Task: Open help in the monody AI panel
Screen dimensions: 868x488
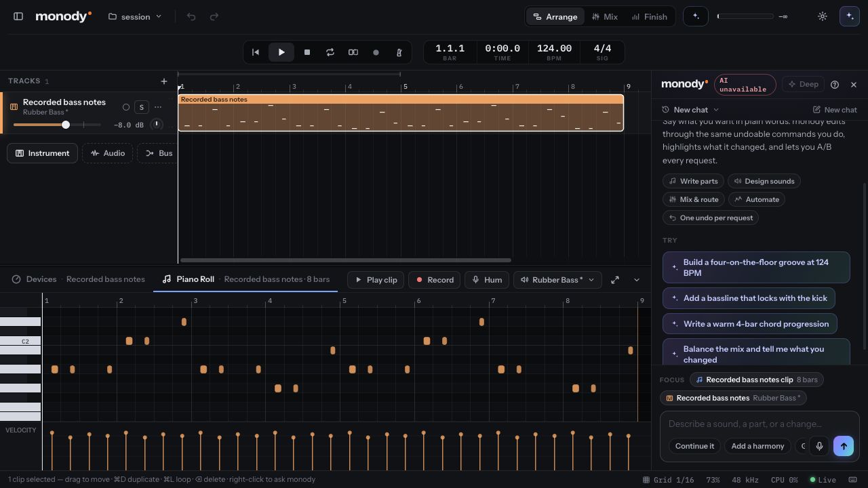Action: pos(835,85)
